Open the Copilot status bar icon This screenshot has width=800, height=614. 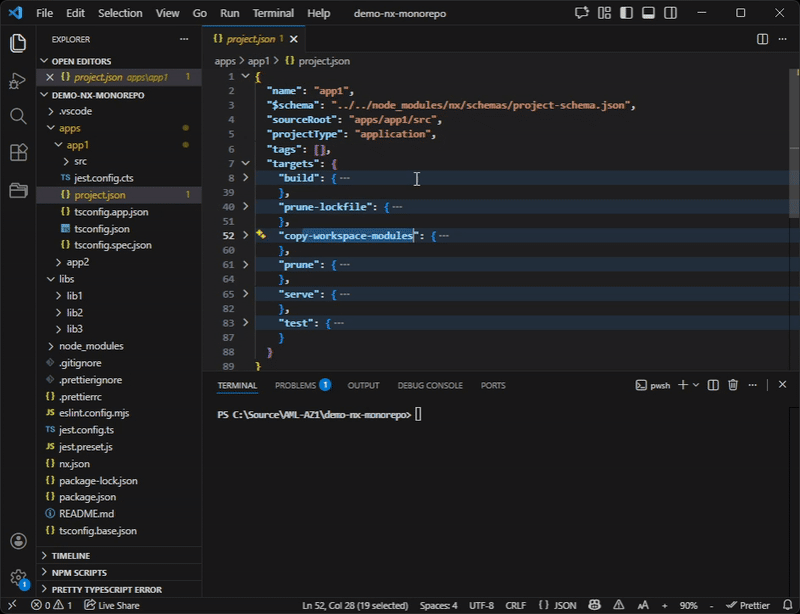[x=594, y=605]
